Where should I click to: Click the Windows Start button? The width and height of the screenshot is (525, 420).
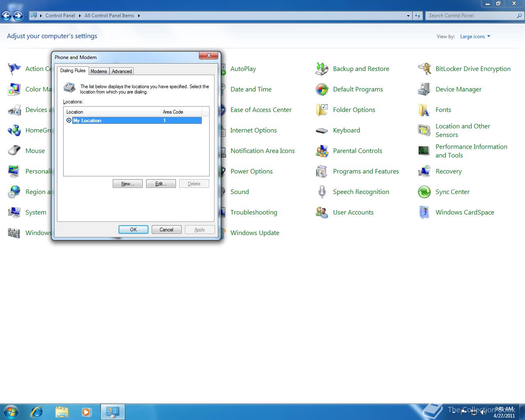pyautogui.click(x=11, y=411)
